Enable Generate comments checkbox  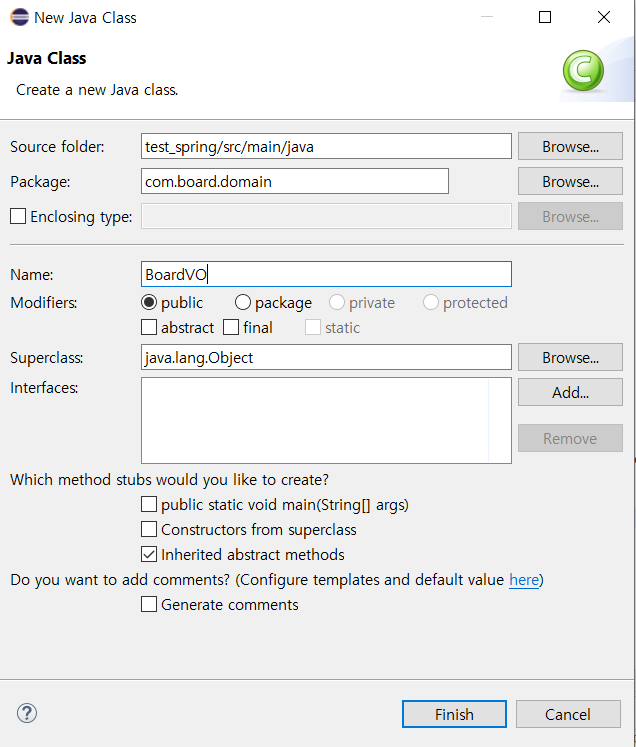pyautogui.click(x=149, y=604)
